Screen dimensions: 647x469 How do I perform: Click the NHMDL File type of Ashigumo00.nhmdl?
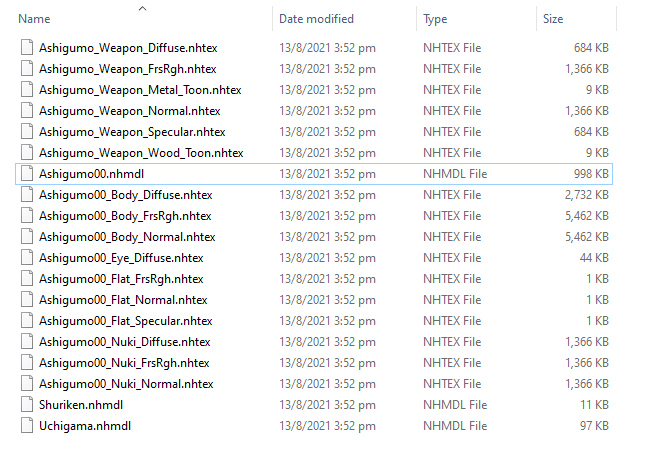[455, 174]
